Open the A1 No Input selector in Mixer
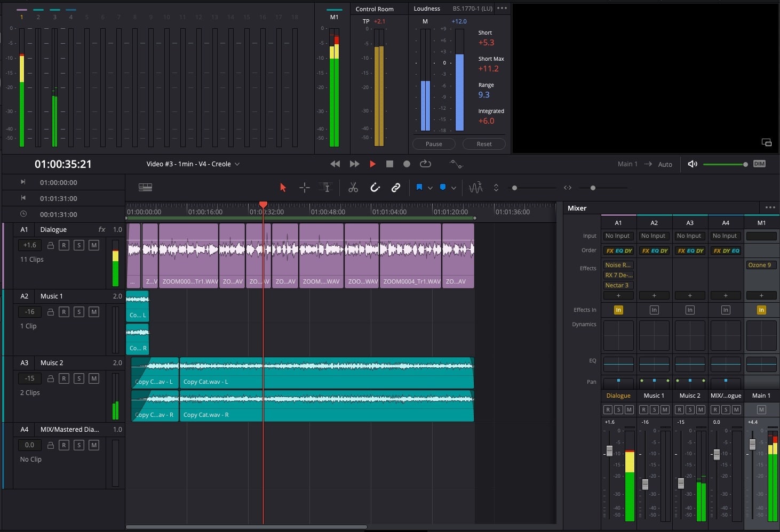This screenshot has width=780, height=532. [618, 236]
